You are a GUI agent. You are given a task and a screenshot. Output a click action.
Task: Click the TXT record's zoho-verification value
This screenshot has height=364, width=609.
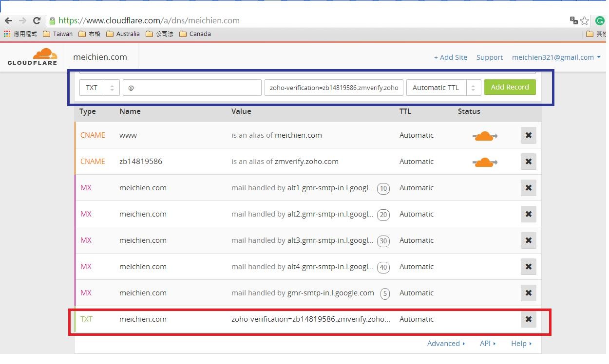coord(311,319)
